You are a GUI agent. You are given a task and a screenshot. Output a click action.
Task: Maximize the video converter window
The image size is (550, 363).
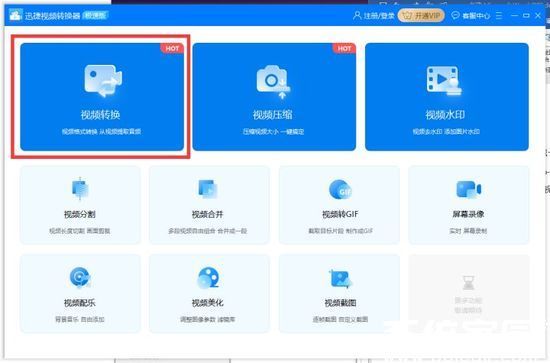(526, 15)
